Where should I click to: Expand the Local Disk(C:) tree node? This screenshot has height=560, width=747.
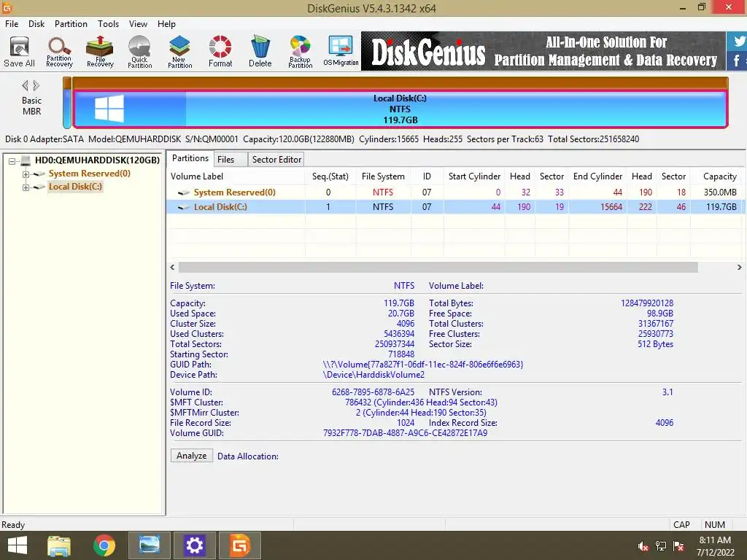[x=26, y=187]
